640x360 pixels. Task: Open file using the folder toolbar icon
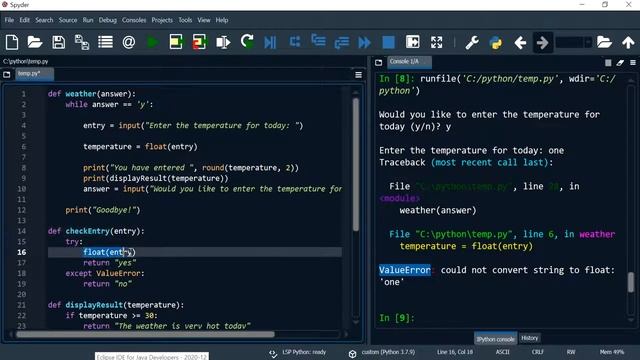coord(35,42)
